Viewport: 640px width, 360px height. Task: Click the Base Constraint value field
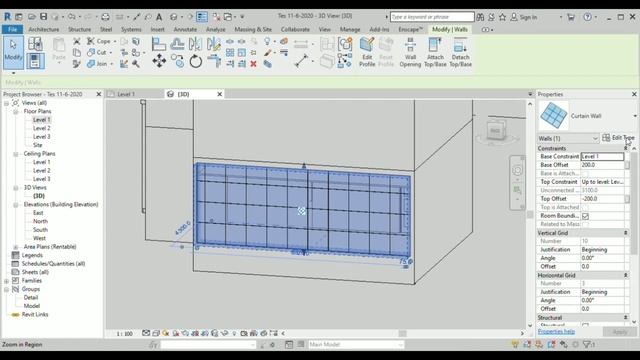[x=602, y=156]
